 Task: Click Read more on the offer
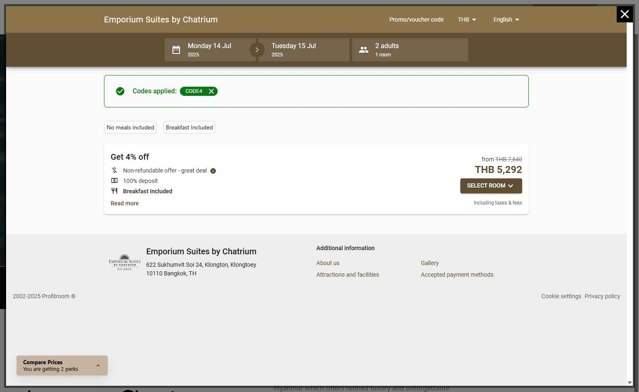click(125, 203)
